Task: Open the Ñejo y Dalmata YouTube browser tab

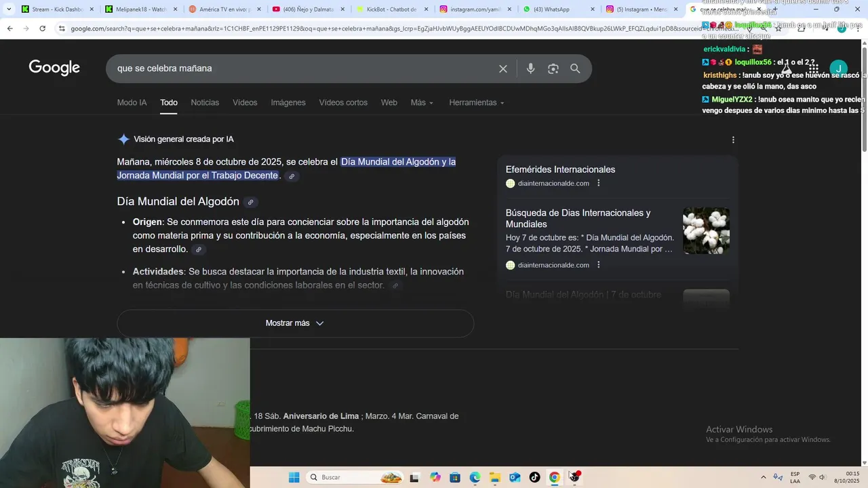Action: click(x=309, y=9)
